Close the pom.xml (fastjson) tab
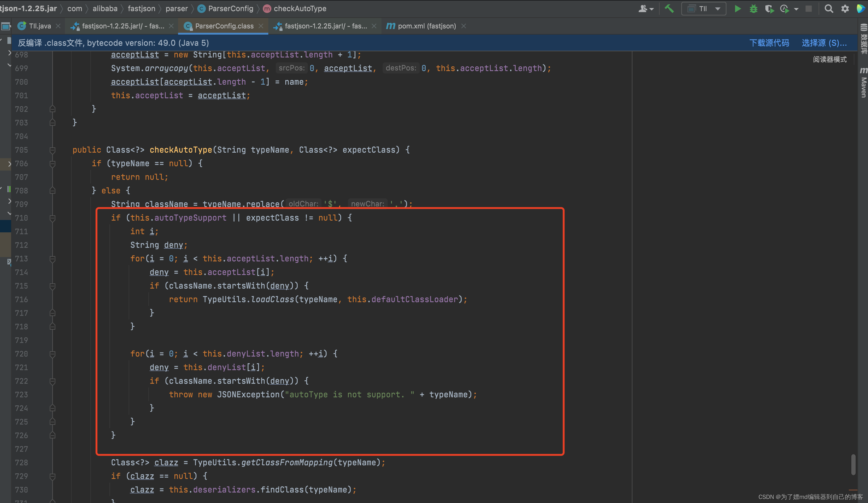 pyautogui.click(x=464, y=26)
